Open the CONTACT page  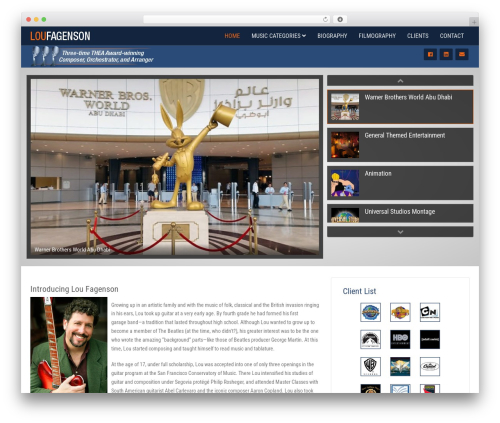(452, 36)
